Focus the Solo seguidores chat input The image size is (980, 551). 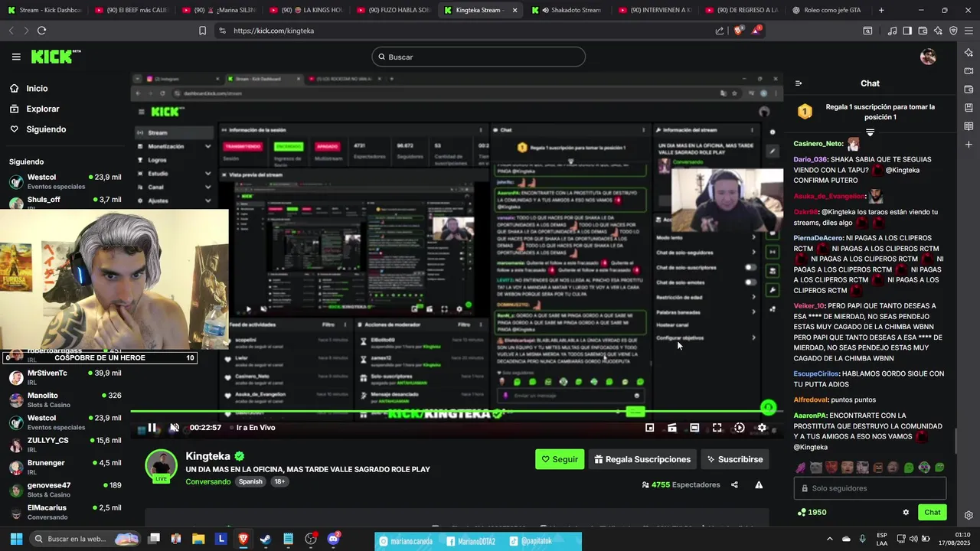coord(870,488)
